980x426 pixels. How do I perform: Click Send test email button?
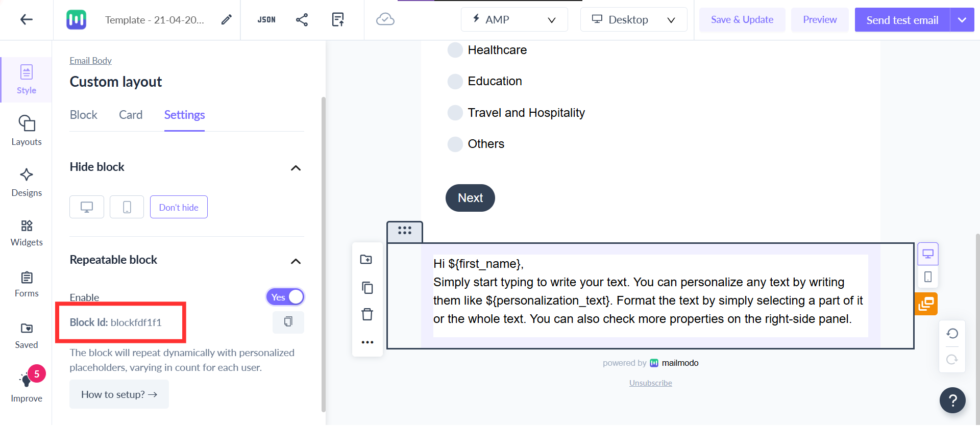pyautogui.click(x=902, y=20)
